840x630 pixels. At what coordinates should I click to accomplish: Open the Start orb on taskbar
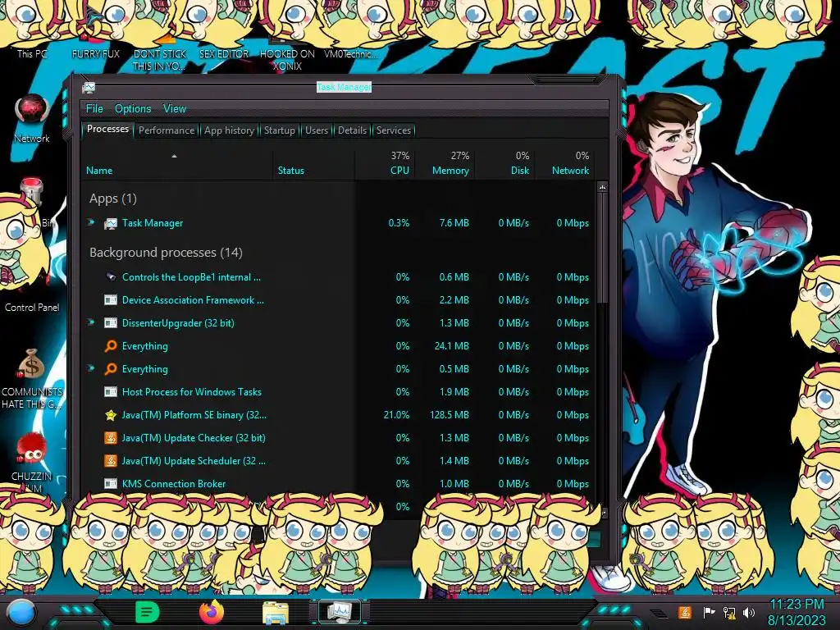[21, 614]
